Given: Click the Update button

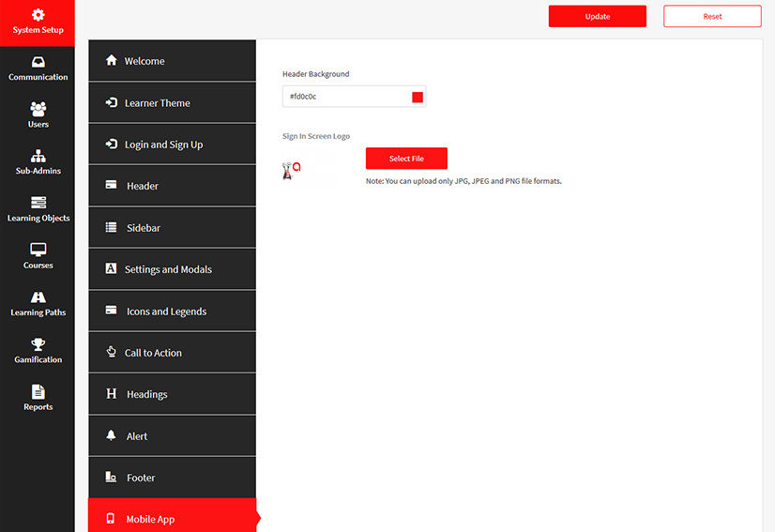Looking at the screenshot, I should click(597, 16).
